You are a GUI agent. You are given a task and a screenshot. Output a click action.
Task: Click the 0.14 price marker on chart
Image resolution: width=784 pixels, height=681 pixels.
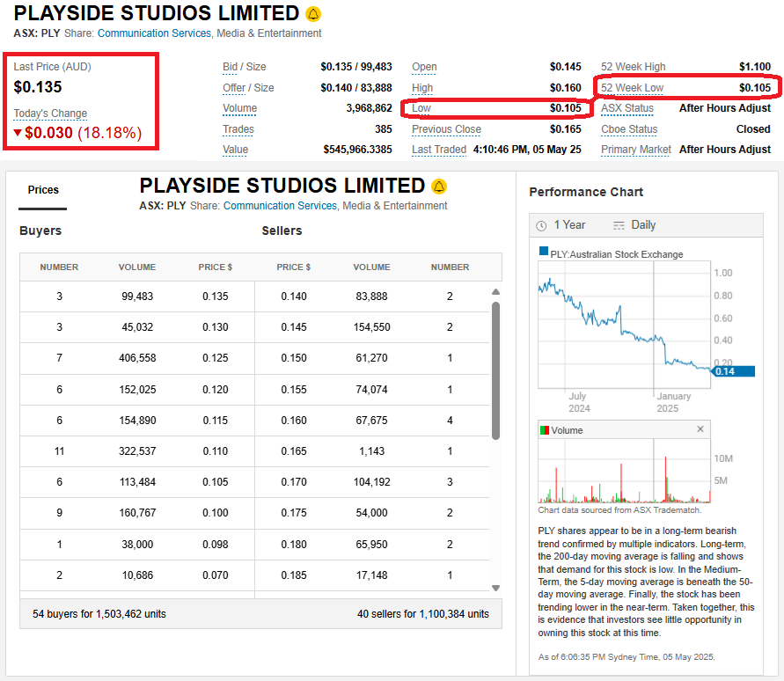pos(732,371)
